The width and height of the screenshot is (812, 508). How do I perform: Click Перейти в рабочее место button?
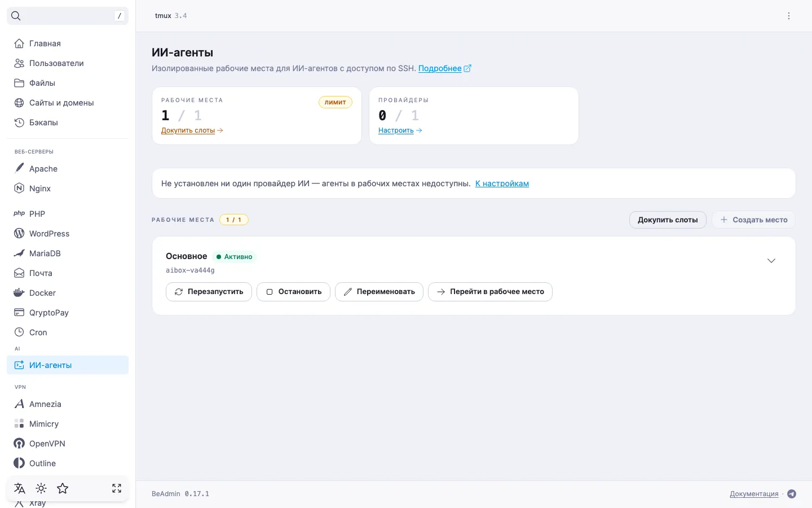(x=490, y=292)
